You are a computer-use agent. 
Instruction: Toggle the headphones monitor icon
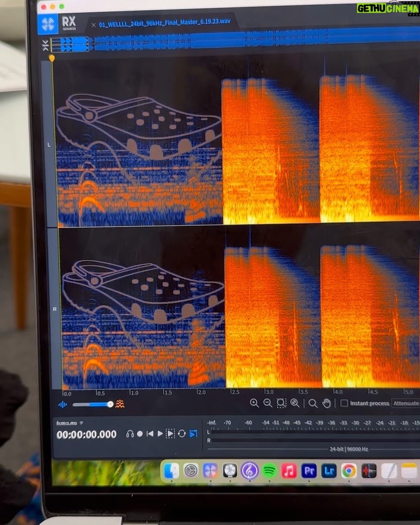[x=130, y=434]
